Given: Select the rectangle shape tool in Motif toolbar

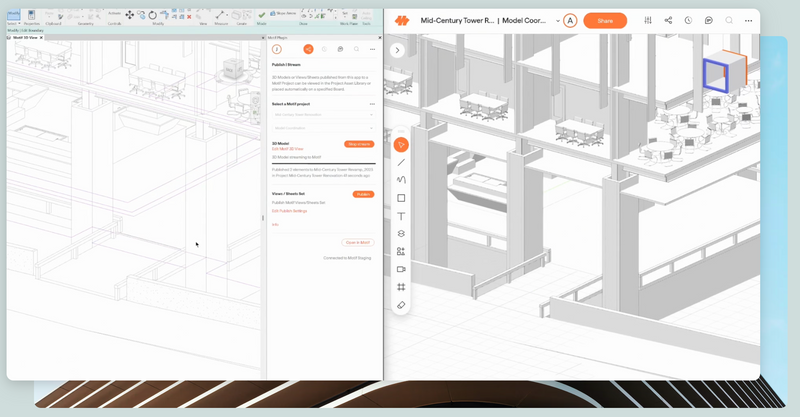Looking at the screenshot, I should pos(401,198).
